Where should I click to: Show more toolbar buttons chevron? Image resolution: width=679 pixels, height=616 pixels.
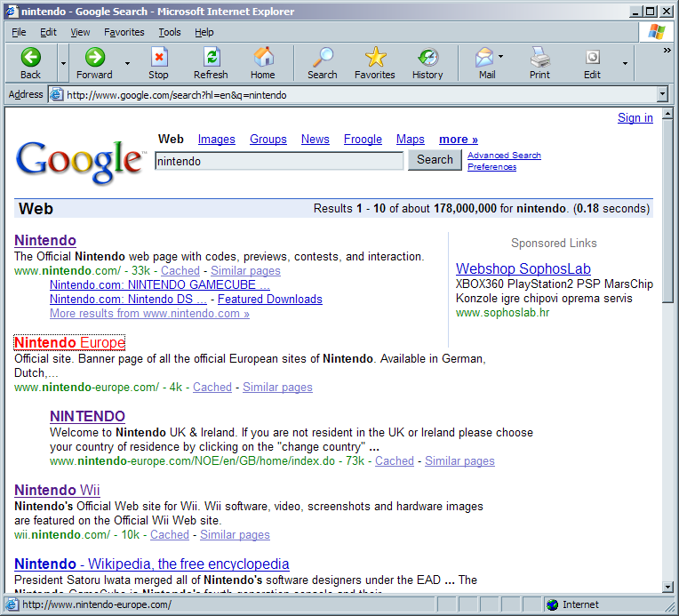click(x=667, y=51)
